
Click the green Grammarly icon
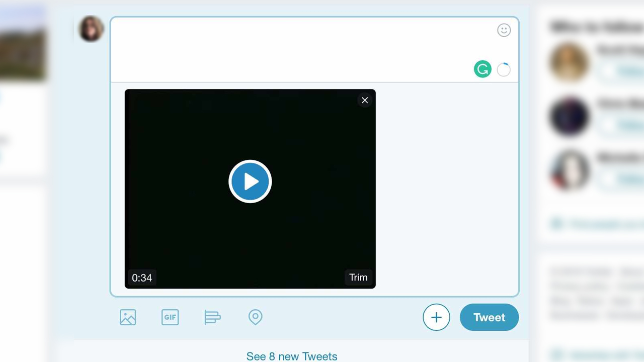click(x=482, y=69)
